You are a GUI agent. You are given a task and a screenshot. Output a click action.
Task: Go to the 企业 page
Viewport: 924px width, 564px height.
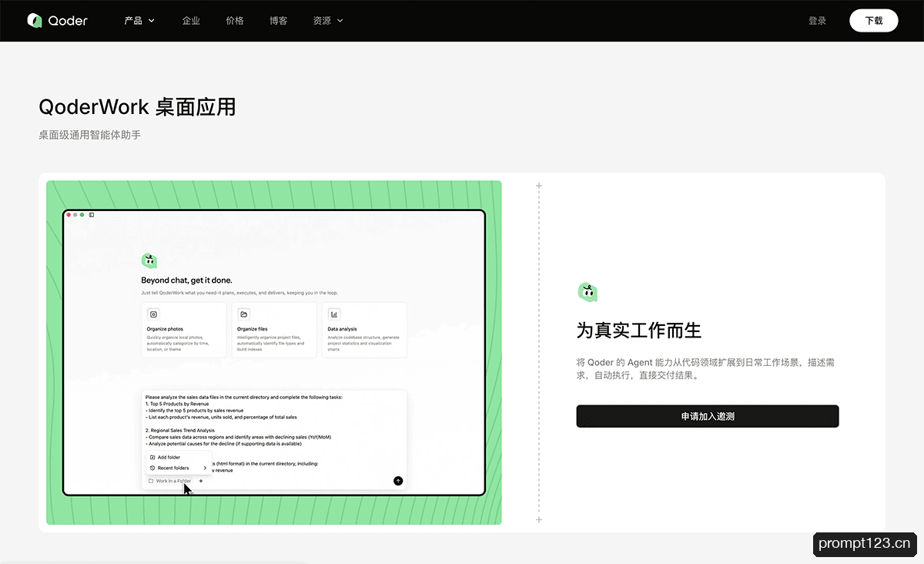tap(191, 21)
